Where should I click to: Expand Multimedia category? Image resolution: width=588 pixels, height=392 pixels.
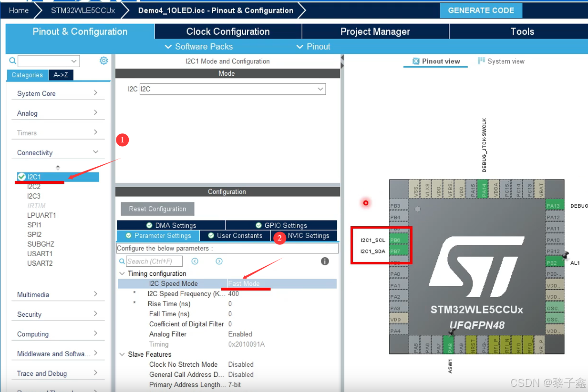[x=58, y=294]
